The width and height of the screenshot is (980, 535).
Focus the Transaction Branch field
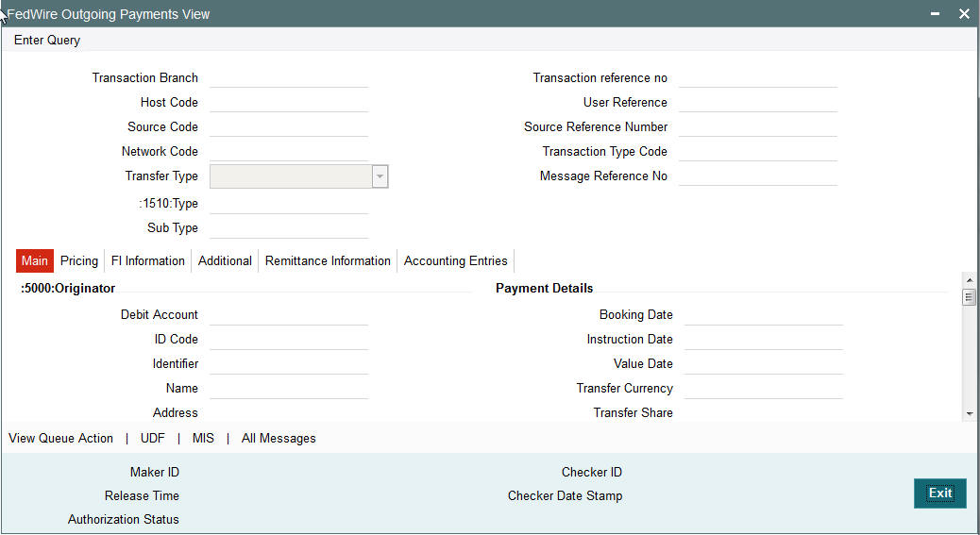[x=290, y=78]
